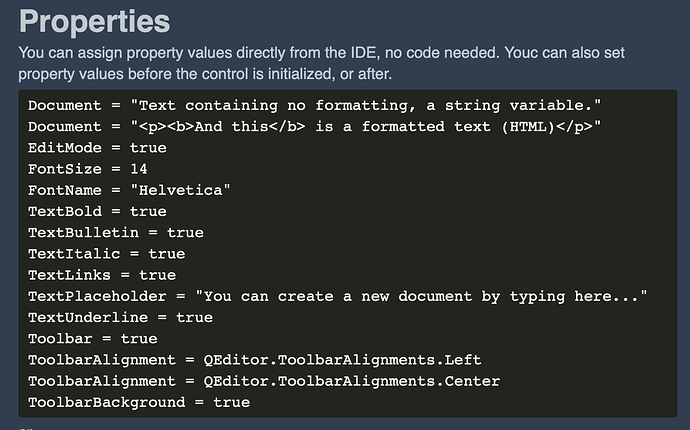The width and height of the screenshot is (690, 430).
Task: Click the TextItalic = true line
Action: tap(106, 254)
